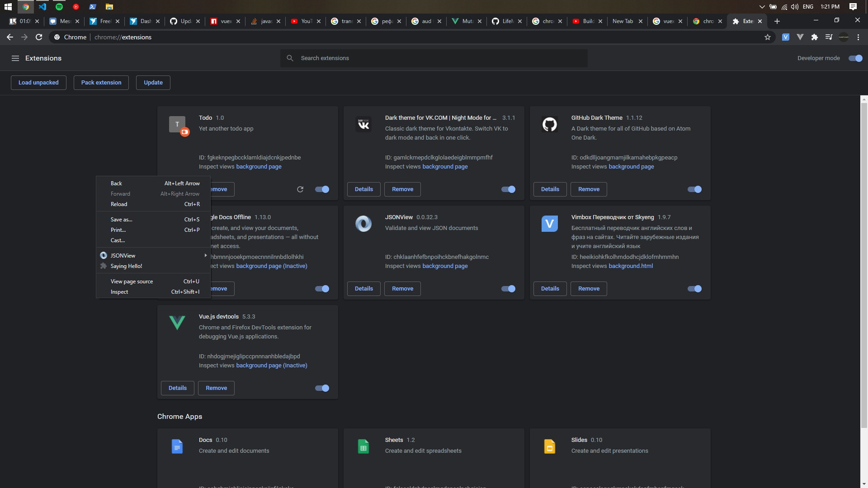This screenshot has height=488, width=868.
Task: Disable the Dark theme for VK.COM toggle
Action: pos(509,189)
